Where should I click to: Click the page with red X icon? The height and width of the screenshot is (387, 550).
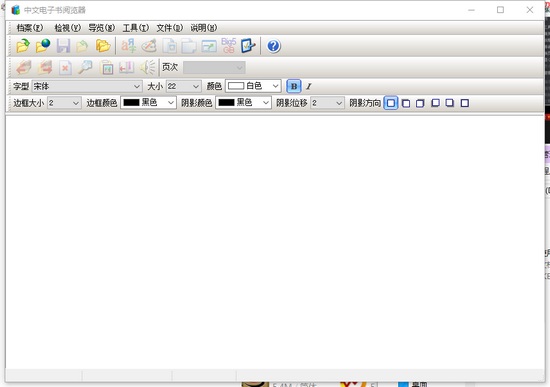65,67
